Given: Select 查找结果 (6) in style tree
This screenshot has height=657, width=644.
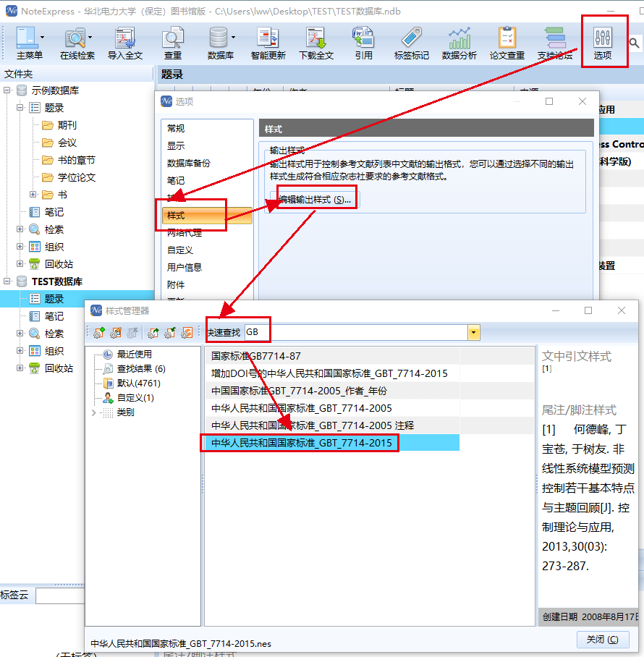Looking at the screenshot, I should point(141,369).
